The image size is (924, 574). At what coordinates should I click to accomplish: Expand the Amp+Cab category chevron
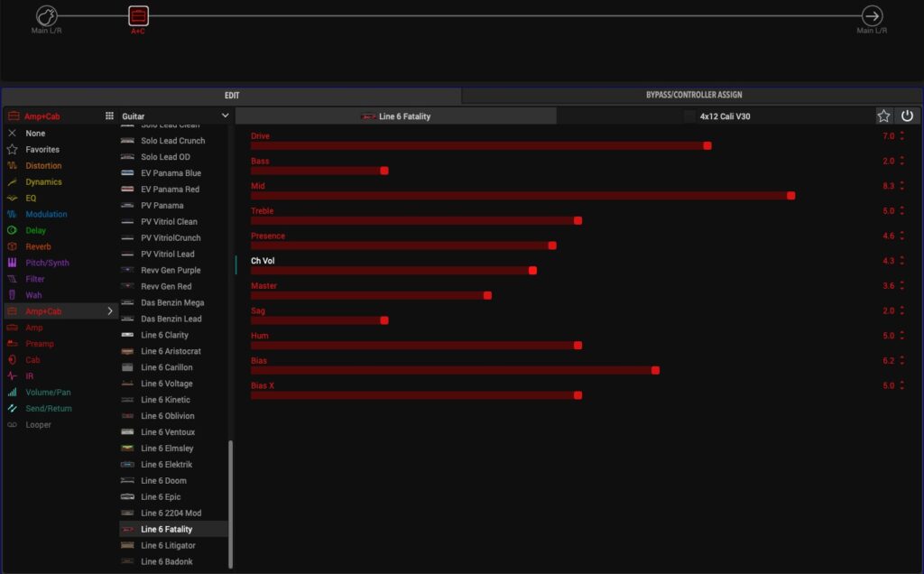click(x=110, y=311)
